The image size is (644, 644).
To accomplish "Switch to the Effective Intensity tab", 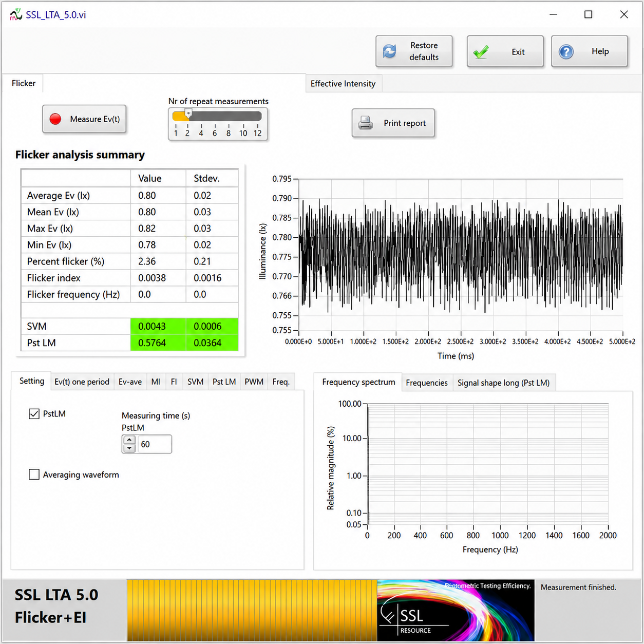I will 343,84.
